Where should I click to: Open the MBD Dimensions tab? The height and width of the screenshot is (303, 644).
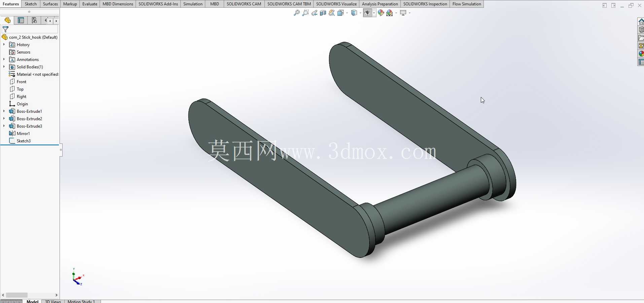[x=118, y=4]
